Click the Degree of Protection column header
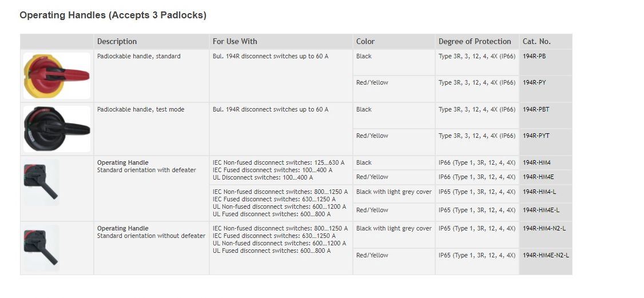644x298 pixels. point(475,41)
